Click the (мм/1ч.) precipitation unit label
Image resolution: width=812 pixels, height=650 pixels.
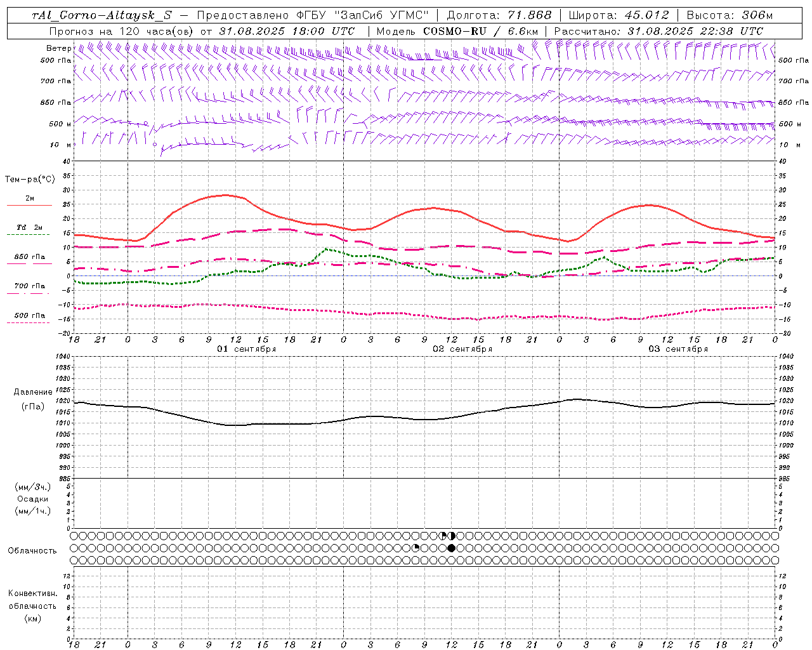tap(33, 511)
